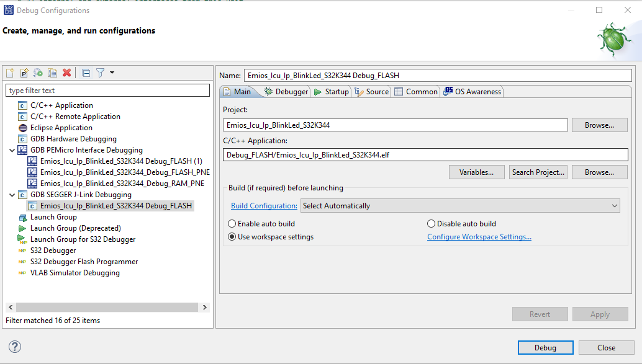
Task: Launch debugging with the Debug button
Action: [x=545, y=347]
